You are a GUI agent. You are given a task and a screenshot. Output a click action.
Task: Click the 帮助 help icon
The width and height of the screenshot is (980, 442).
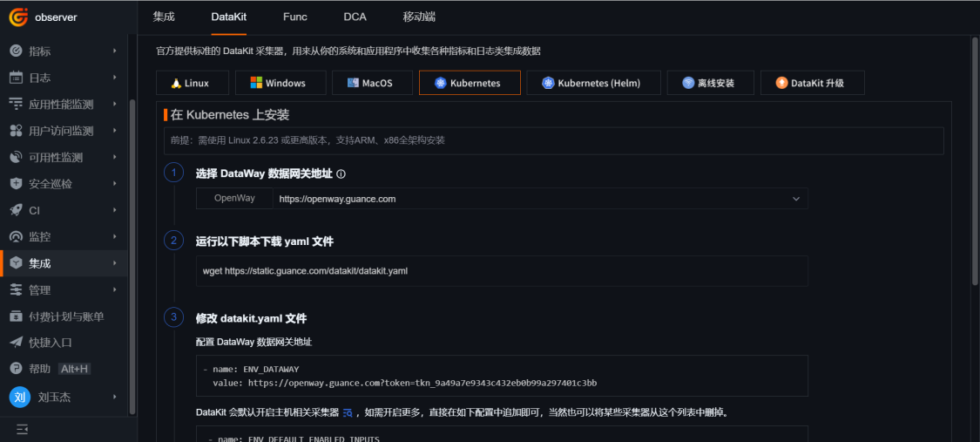17,369
